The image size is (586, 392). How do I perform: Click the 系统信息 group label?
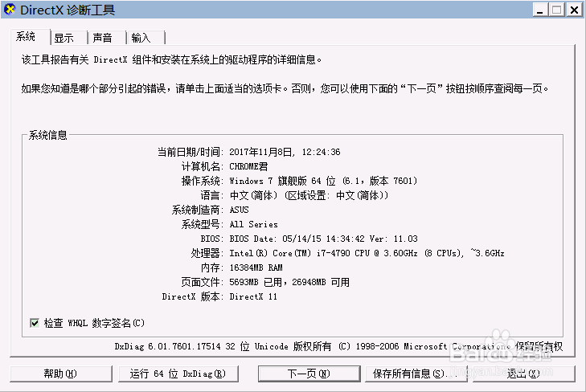click(48, 135)
